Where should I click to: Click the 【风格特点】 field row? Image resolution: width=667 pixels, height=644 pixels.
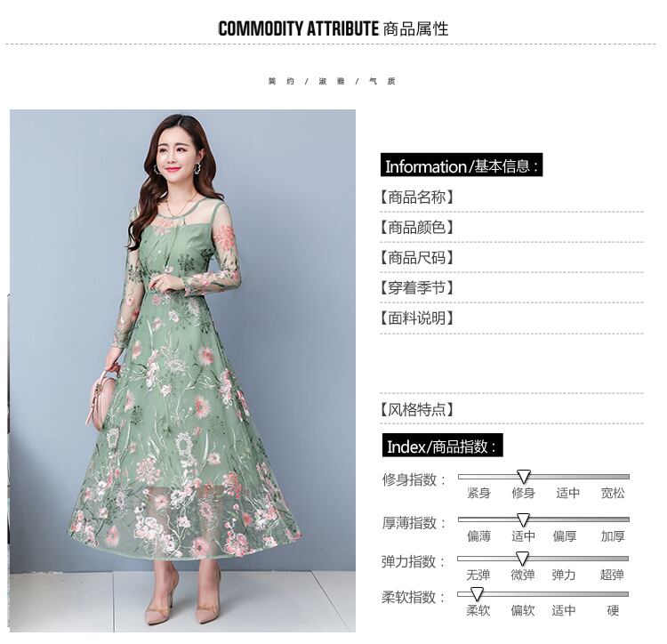(x=511, y=410)
